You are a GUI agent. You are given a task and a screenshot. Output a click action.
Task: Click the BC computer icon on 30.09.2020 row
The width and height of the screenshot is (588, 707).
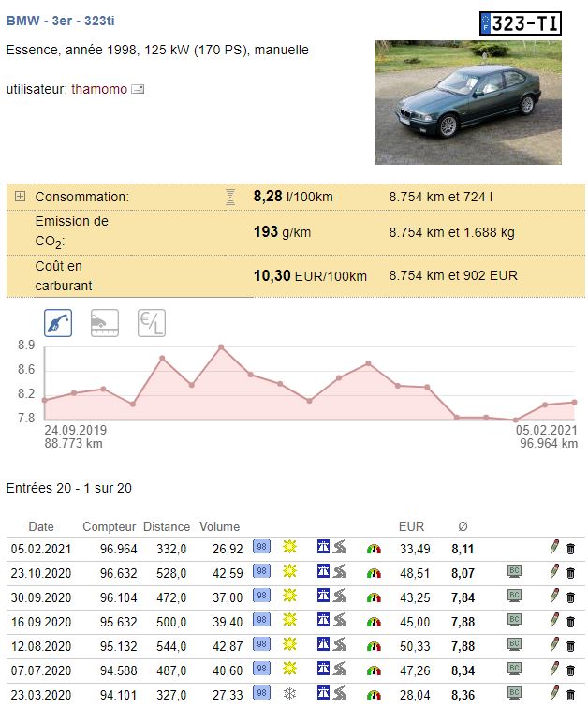(515, 597)
